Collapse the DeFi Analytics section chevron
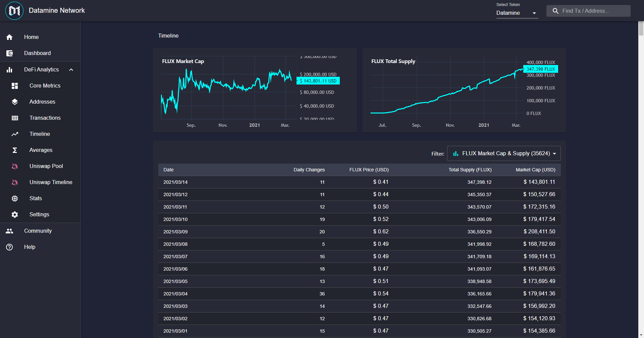644x338 pixels. tap(71, 70)
